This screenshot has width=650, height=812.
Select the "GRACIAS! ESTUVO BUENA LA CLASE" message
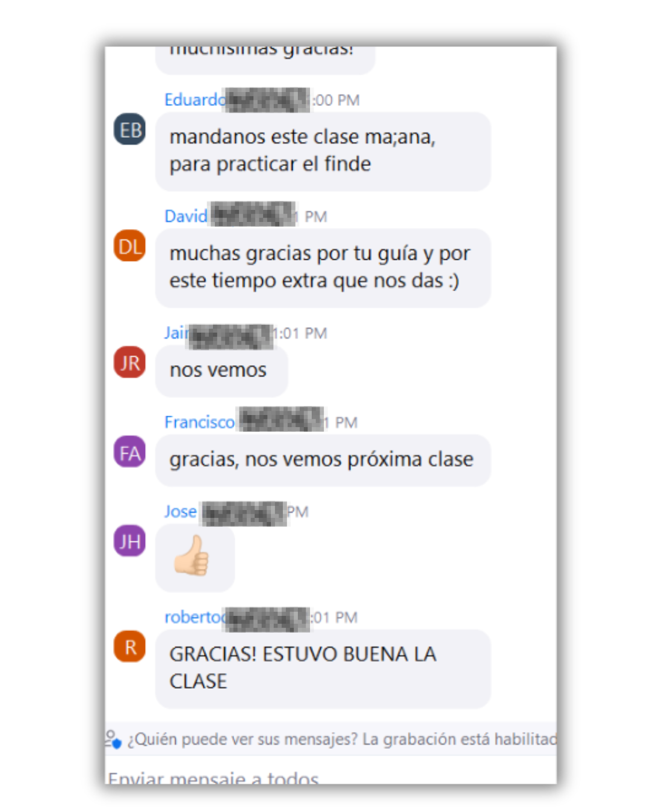323,668
